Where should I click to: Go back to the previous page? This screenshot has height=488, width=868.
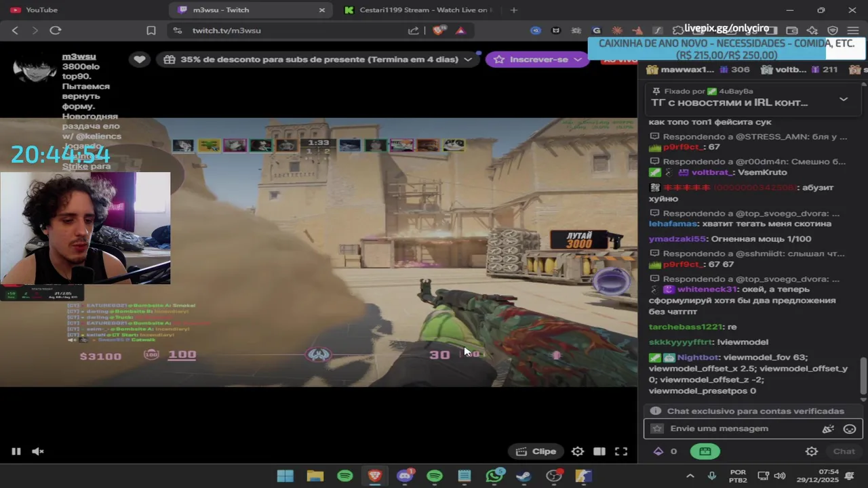pos(15,30)
